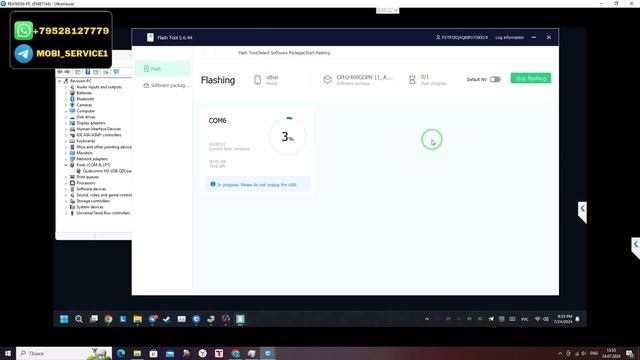The height and width of the screenshot is (360, 640).
Task: Expand Audio inputs and outputs node
Action: [x=65, y=87]
